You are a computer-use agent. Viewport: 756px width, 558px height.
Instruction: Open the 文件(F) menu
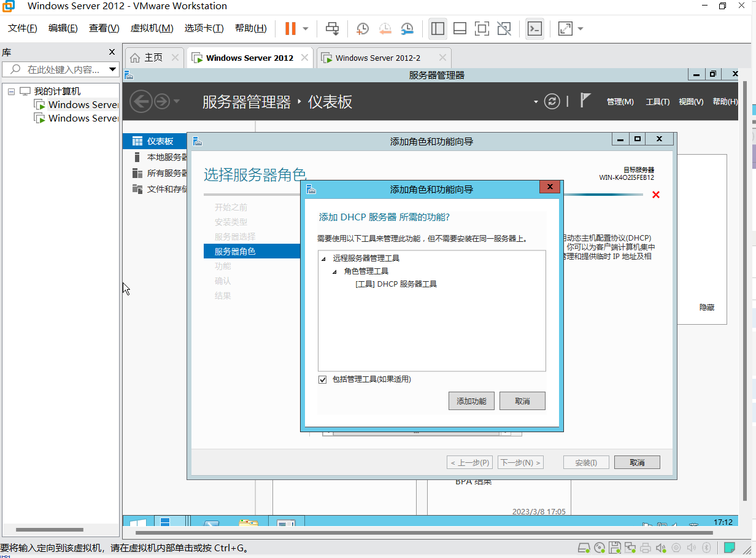click(22, 28)
